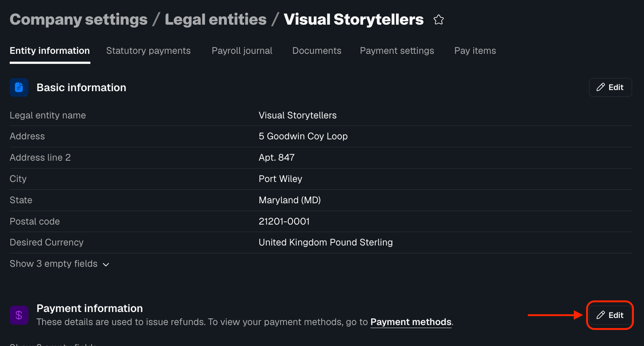Select postal code 21201-0001

[284, 222]
